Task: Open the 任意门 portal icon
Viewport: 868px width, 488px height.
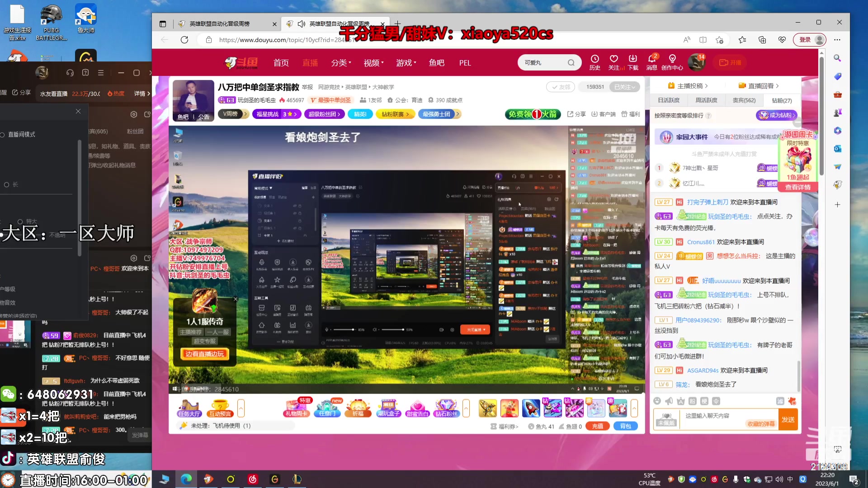Action: pyautogui.click(x=327, y=408)
